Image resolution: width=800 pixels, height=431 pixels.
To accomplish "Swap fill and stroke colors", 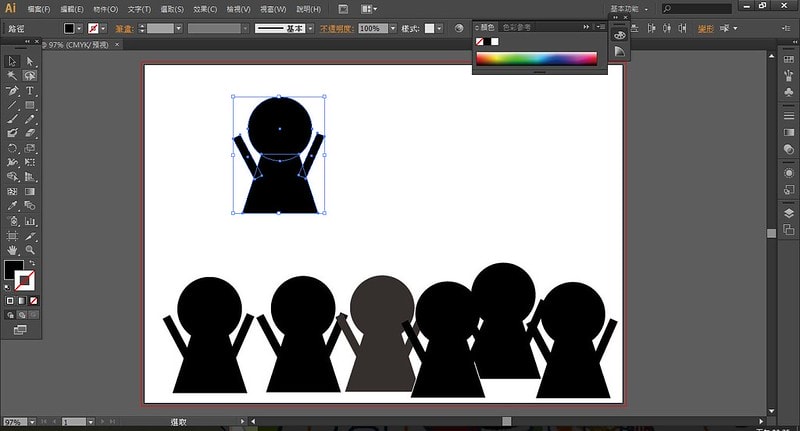I will point(32,263).
